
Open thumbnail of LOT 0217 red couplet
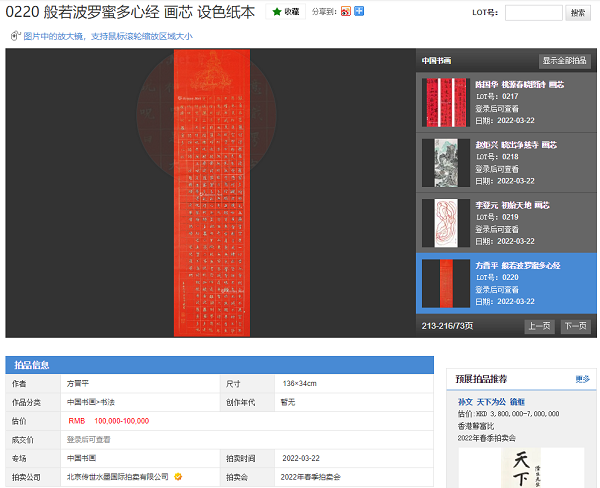(446, 103)
